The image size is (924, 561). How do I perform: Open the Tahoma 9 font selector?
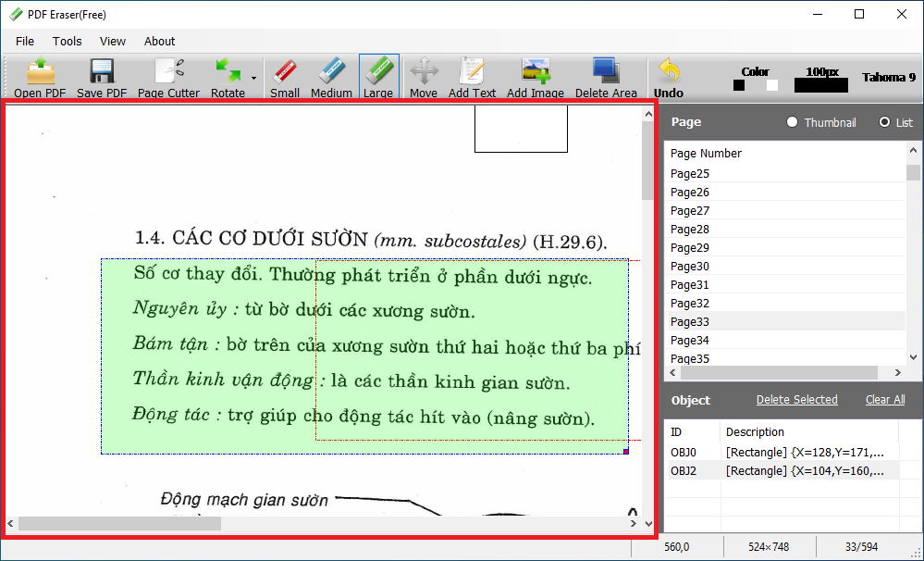tap(888, 77)
